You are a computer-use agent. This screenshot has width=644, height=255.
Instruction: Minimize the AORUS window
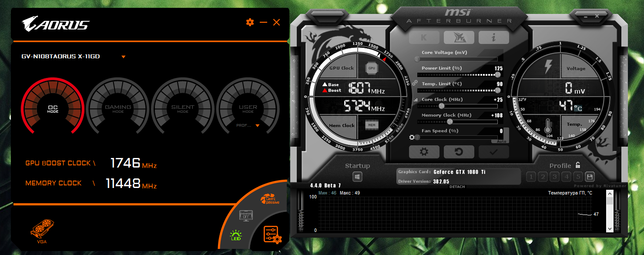[263, 22]
